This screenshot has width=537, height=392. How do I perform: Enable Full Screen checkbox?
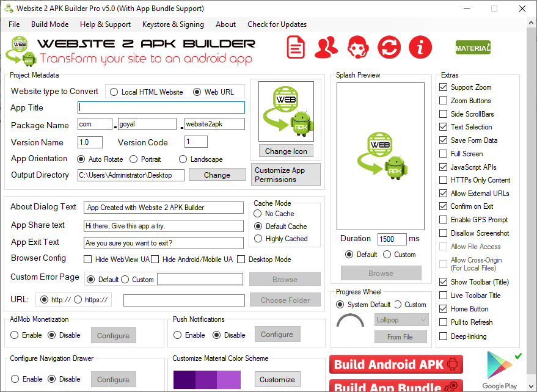pos(443,154)
